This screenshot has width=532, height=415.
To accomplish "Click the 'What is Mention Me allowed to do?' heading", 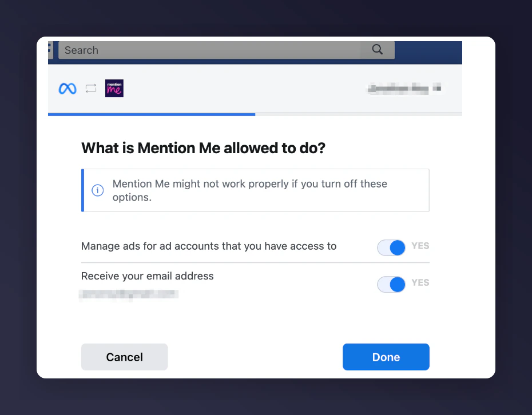I will click(x=203, y=148).
